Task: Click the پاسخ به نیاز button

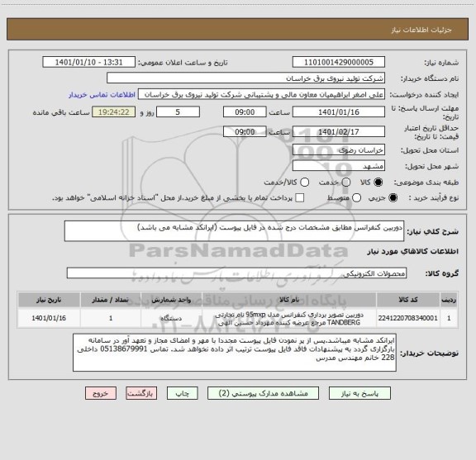Action: [x=359, y=393]
